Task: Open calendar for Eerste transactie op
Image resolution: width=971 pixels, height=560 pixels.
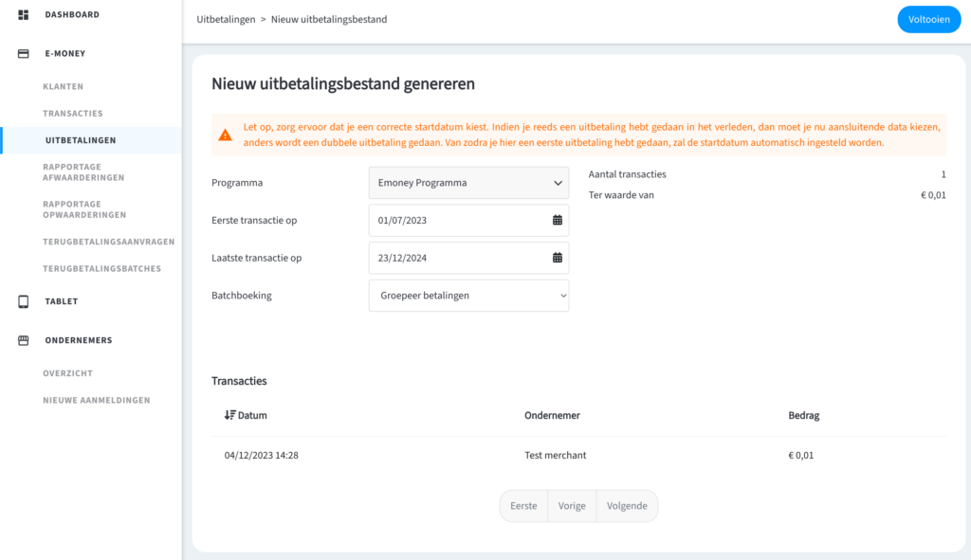Action: (x=558, y=220)
